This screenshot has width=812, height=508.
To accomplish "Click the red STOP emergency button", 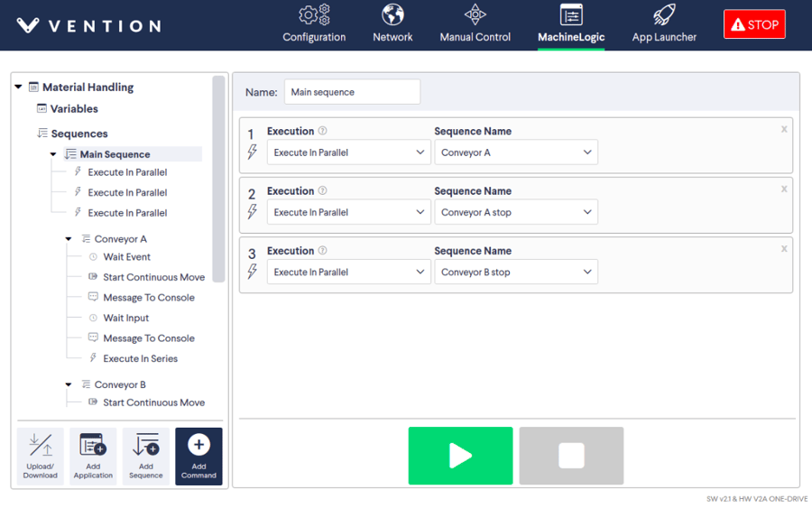I will point(754,24).
